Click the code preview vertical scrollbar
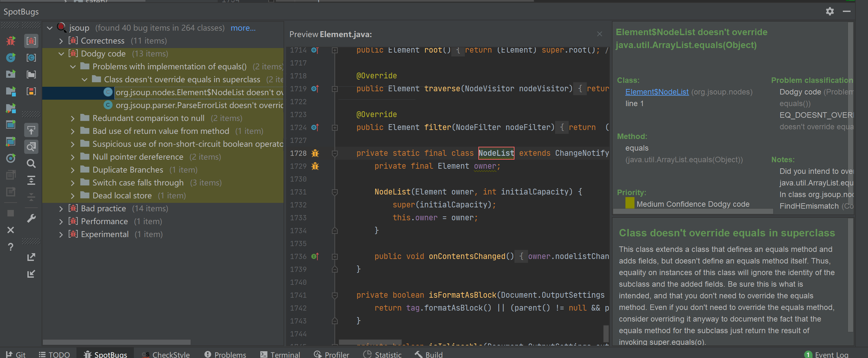This screenshot has height=358, width=868. click(605, 333)
